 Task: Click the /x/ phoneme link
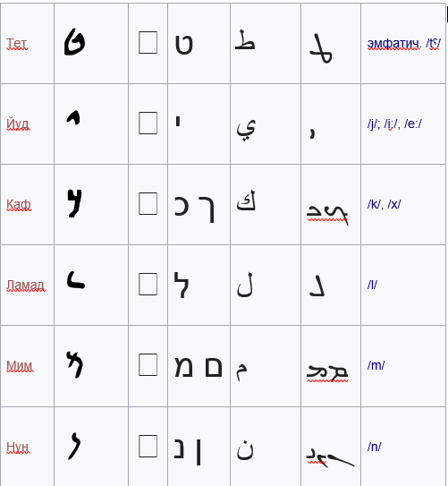point(394,205)
